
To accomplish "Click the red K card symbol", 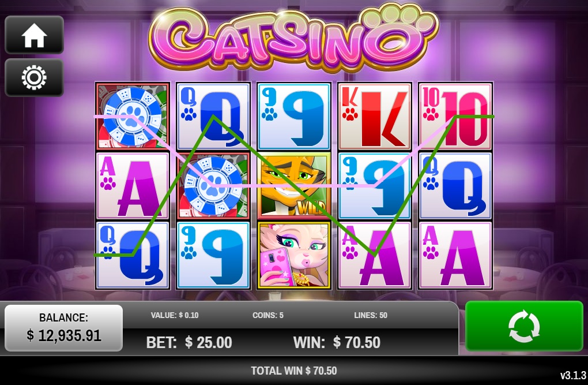I will tap(375, 116).
